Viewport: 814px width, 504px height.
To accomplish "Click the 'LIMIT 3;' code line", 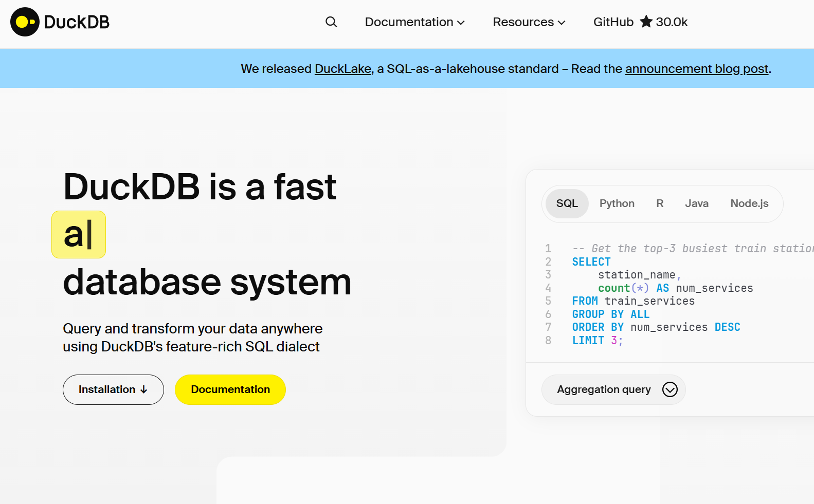I will click(x=598, y=341).
